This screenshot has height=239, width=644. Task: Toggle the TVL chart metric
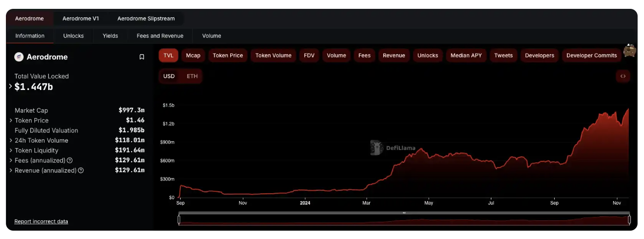pyautogui.click(x=168, y=56)
